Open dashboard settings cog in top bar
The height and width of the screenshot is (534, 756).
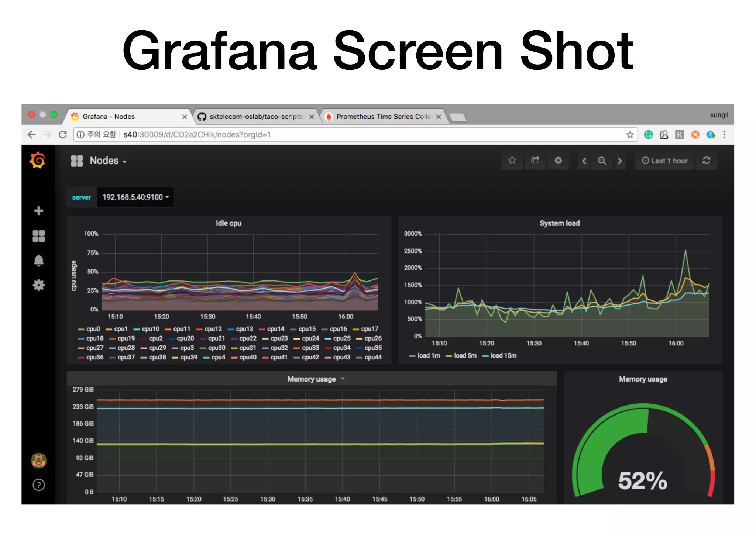coord(558,161)
